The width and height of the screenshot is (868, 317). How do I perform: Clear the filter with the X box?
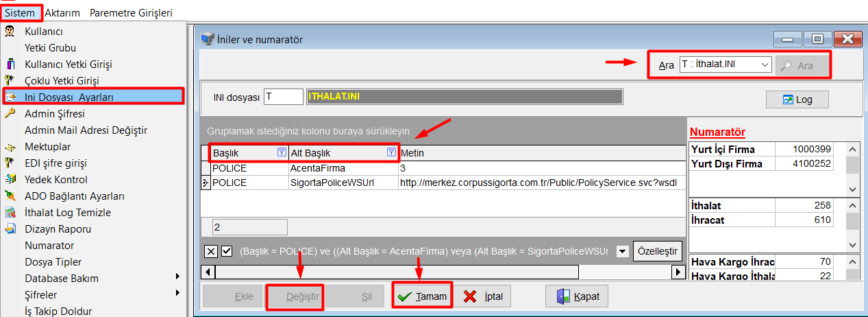tap(212, 251)
